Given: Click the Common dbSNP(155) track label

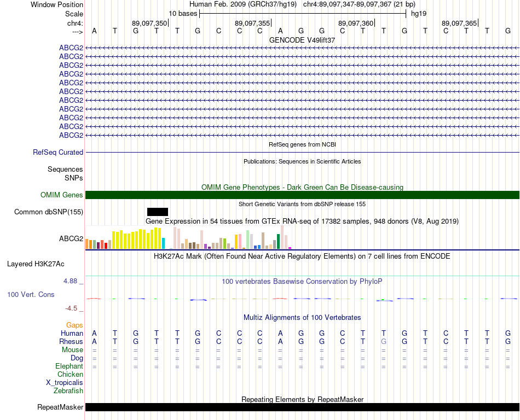Looking at the screenshot, I should [x=49, y=212].
